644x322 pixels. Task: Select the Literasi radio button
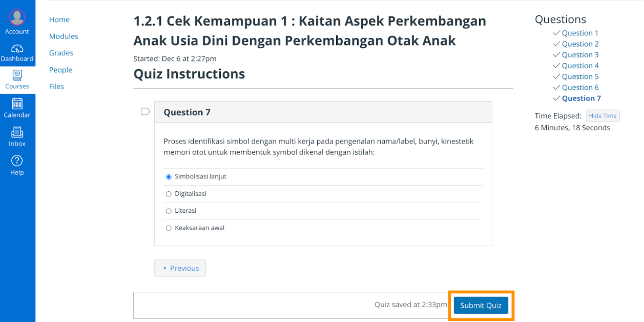click(x=169, y=211)
